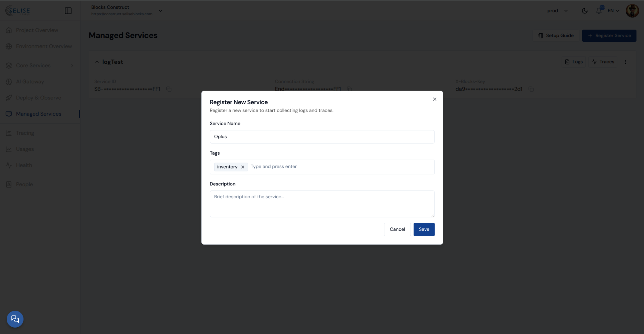Close the Register New Service dialog

435,99
